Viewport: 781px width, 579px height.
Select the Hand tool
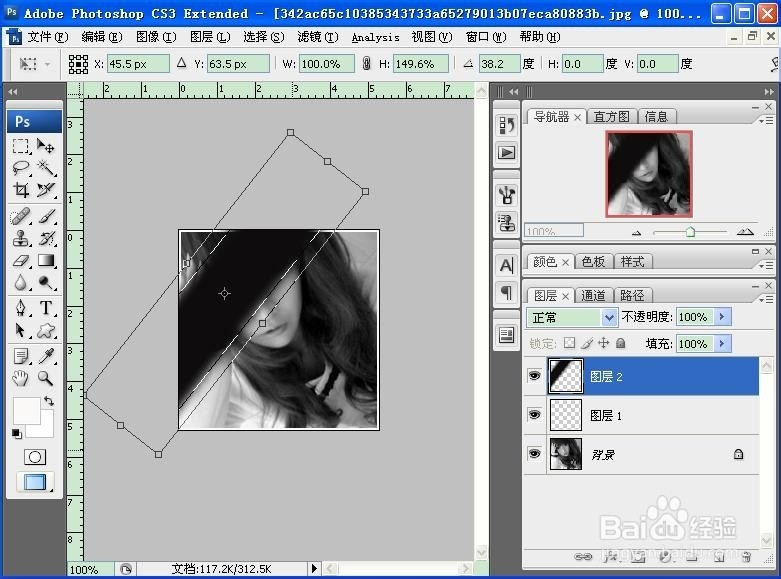(x=21, y=378)
